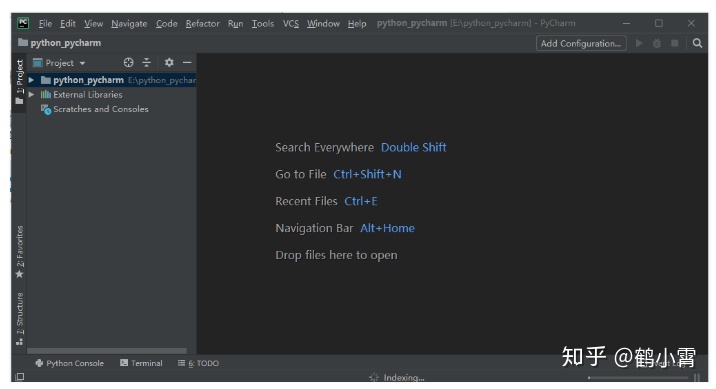Click the Run play icon
The width and height of the screenshot is (716, 389).
639,43
